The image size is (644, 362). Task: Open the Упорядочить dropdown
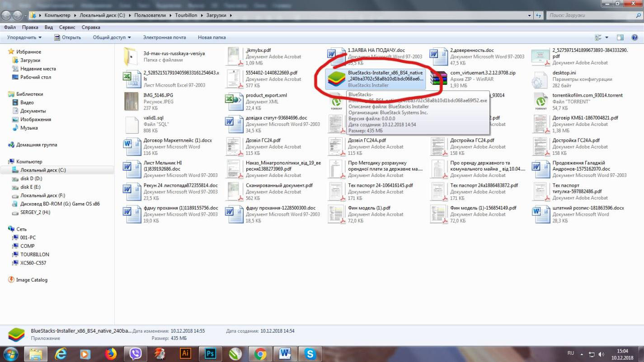(x=24, y=37)
